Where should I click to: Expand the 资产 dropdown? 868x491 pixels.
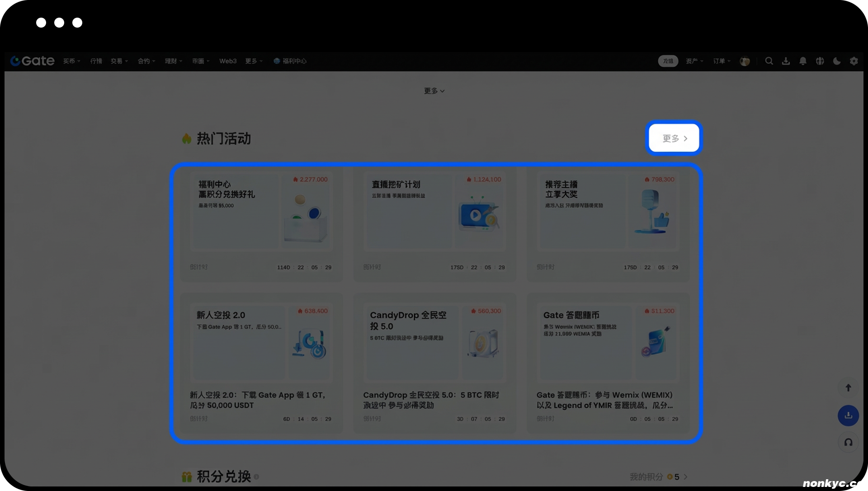tap(694, 61)
